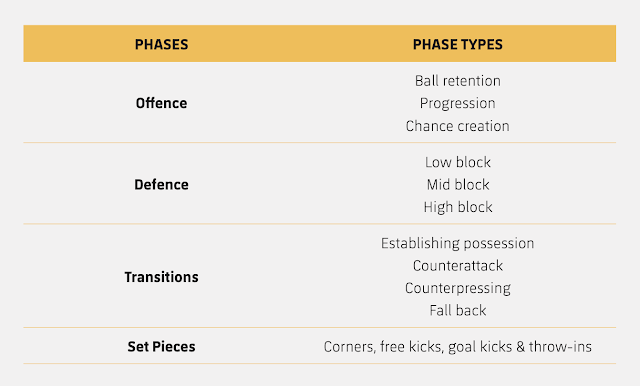Click the Establishing possession entry
The height and width of the screenshot is (386, 640).
(x=458, y=244)
